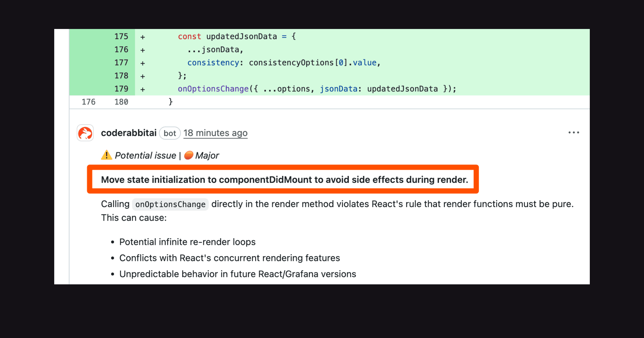Open the 18 minutes ago timestamp link
Image resolution: width=644 pixels, height=338 pixels.
pyautogui.click(x=215, y=133)
